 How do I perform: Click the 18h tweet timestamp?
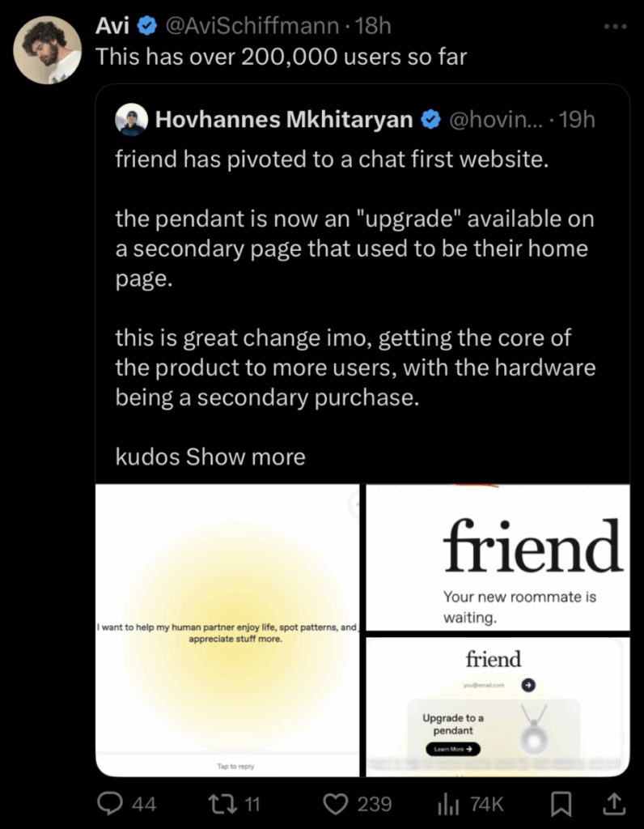(373, 27)
